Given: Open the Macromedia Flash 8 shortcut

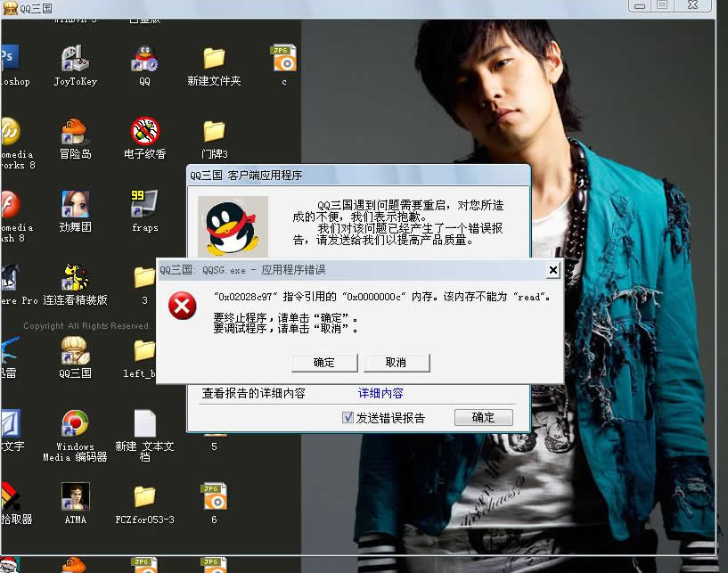Looking at the screenshot, I should pyautogui.click(x=10, y=204).
